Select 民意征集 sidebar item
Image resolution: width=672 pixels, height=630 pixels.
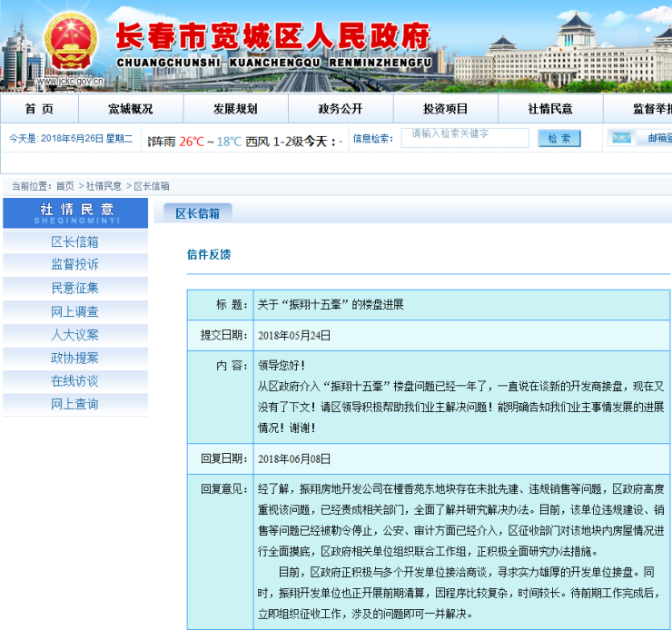pos(74,288)
